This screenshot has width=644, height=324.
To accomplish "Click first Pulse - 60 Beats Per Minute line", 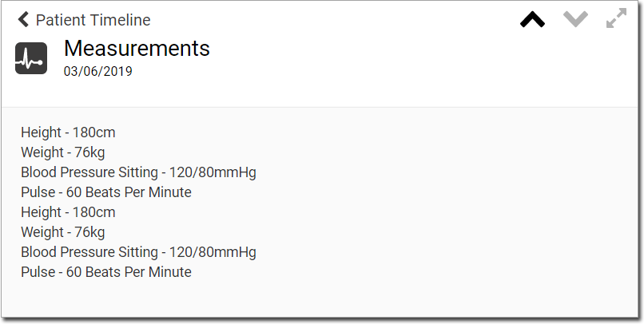I will [x=106, y=192].
